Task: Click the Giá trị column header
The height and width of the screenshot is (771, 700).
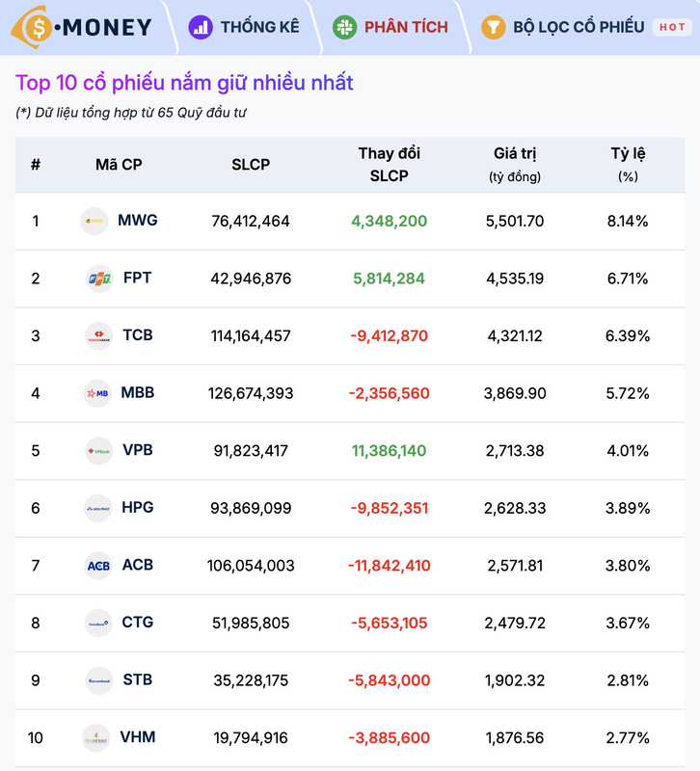Action: pos(515,165)
